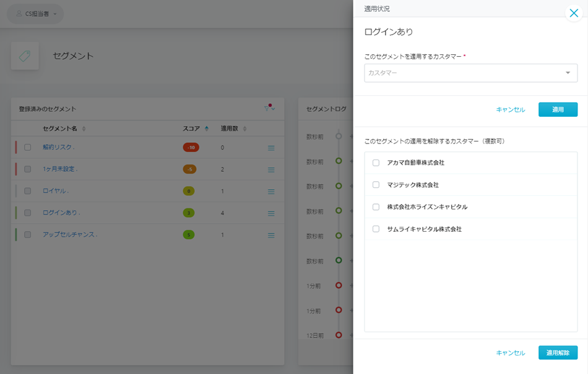
Task: Click the 登録済みのセグメント panel title
Action: pos(47,109)
